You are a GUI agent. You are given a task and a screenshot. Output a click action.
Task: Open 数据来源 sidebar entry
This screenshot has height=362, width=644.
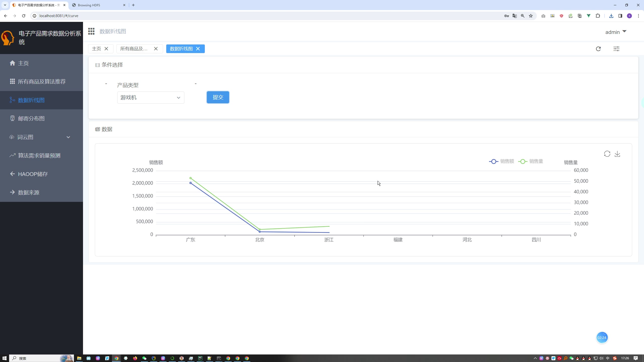pyautogui.click(x=42, y=192)
